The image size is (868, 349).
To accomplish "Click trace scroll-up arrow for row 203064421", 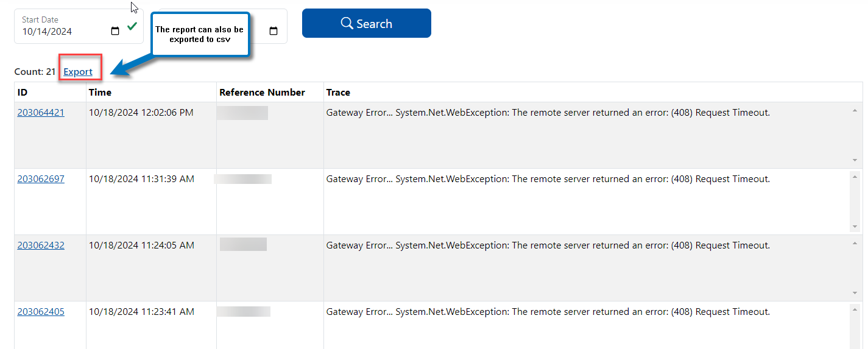I will point(855,110).
